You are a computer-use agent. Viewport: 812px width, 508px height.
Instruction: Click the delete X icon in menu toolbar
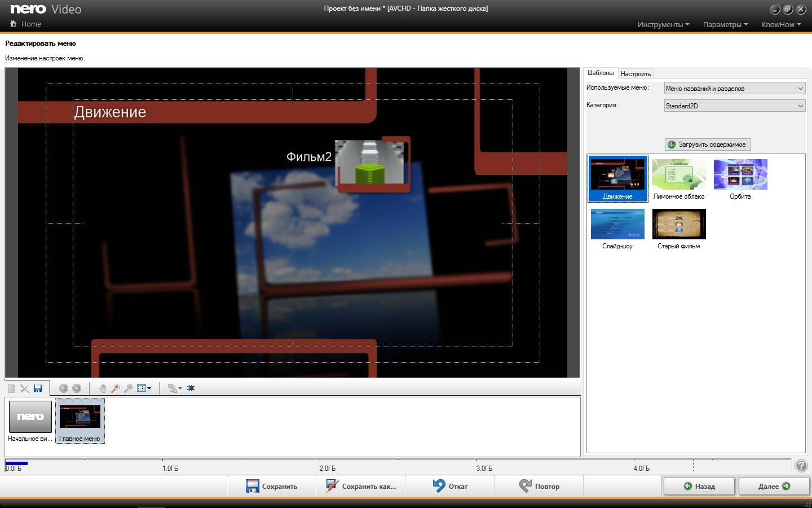coord(24,388)
